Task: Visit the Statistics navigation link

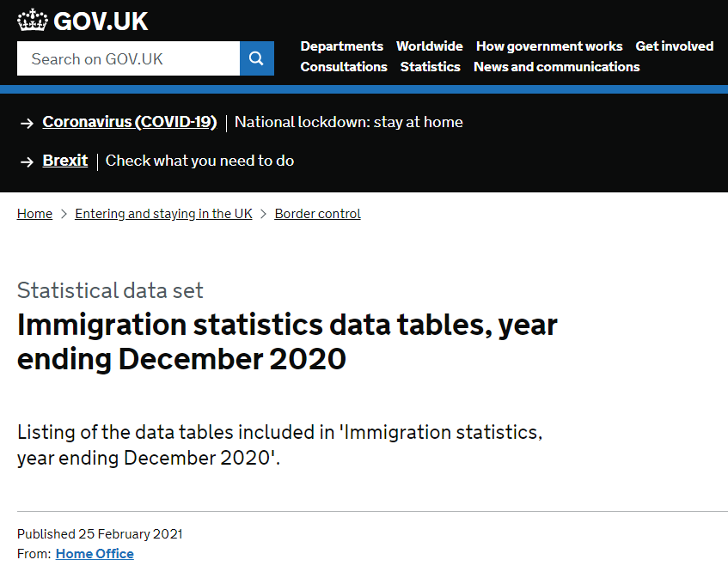Action: tap(430, 67)
